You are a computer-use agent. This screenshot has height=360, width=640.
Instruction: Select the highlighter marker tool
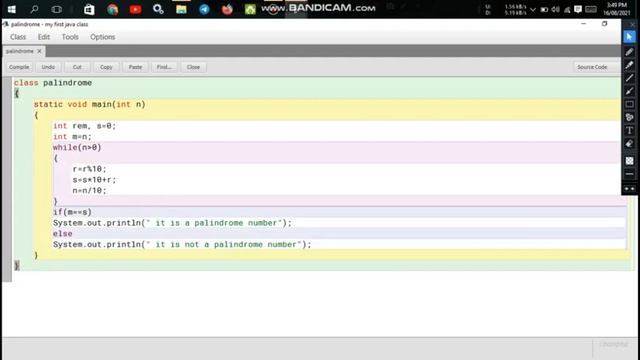(629, 65)
